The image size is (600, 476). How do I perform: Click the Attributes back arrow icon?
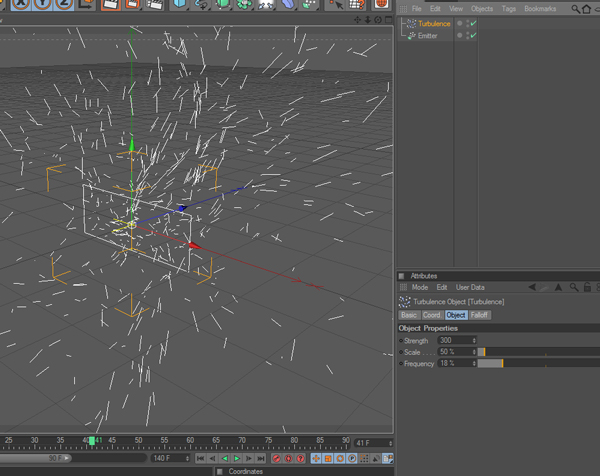[532, 288]
